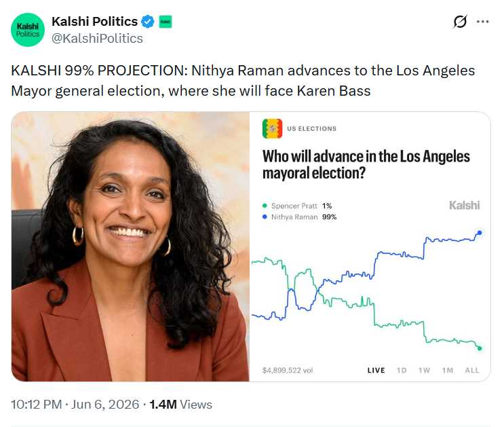Click the blue verified checkmark badge
Screen dimensions: 504x427
point(148,22)
